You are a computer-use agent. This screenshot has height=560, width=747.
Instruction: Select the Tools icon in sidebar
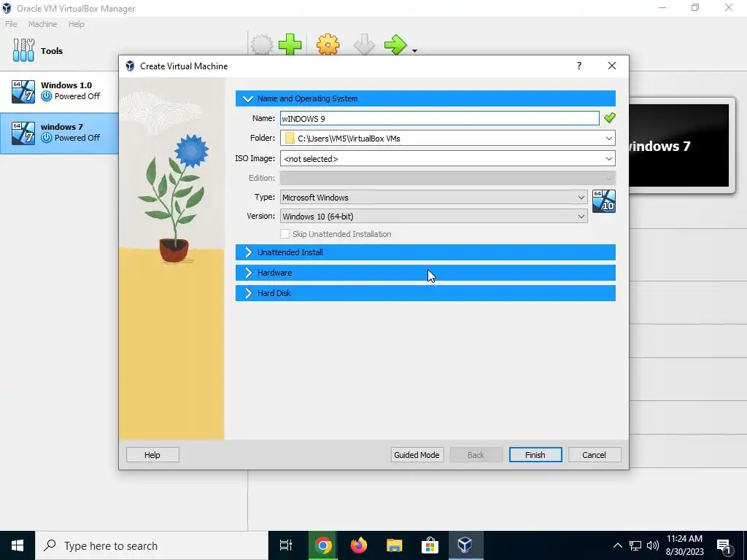(x=23, y=50)
